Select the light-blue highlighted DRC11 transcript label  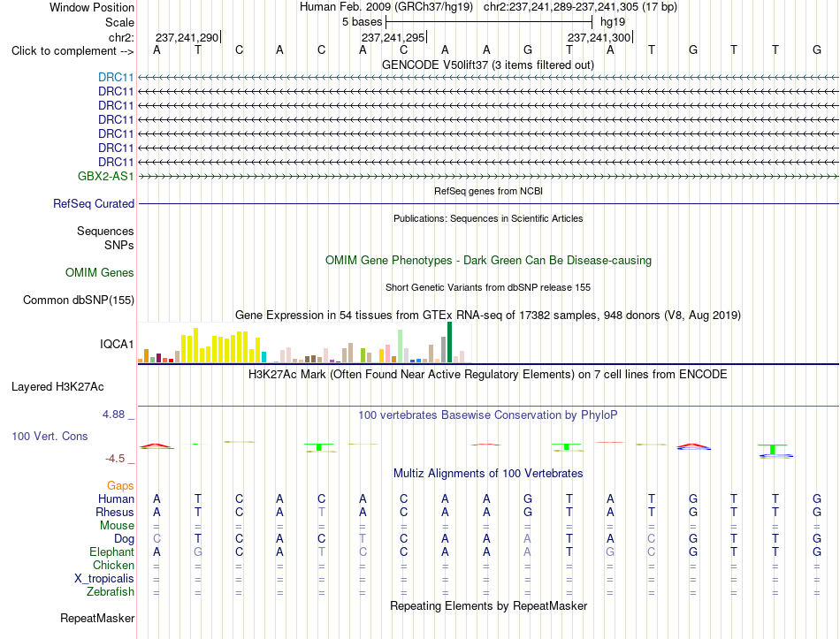(x=116, y=77)
